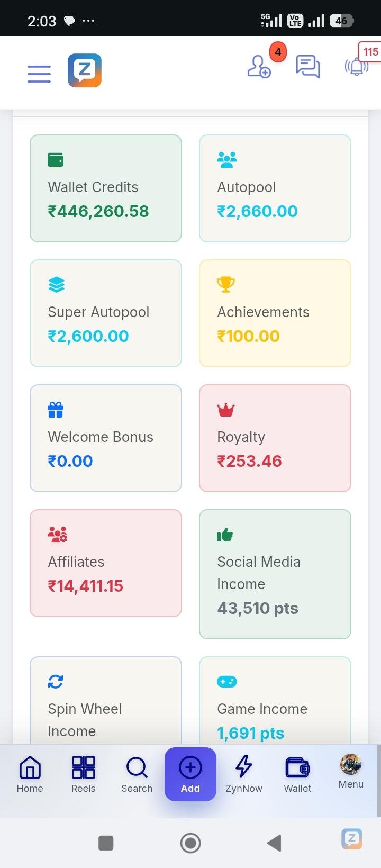Open the Super Autopool card

(x=106, y=313)
